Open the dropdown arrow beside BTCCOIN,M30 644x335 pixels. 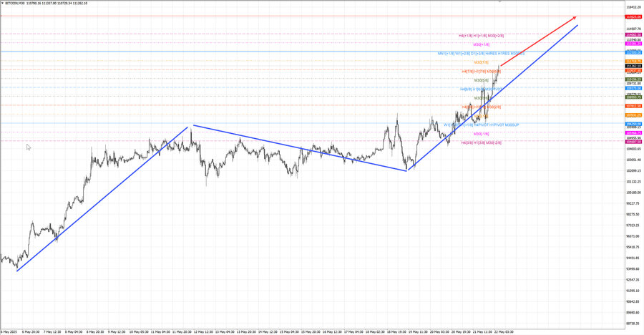(3, 3)
